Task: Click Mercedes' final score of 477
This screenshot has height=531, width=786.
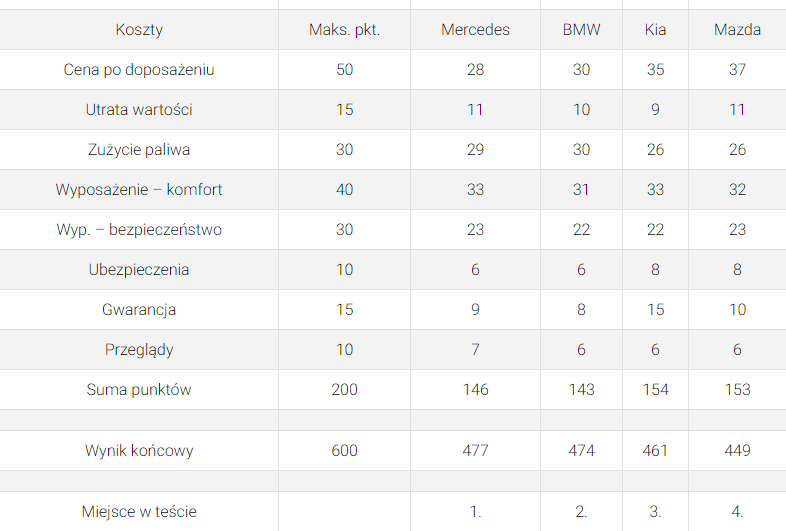Action: click(475, 451)
